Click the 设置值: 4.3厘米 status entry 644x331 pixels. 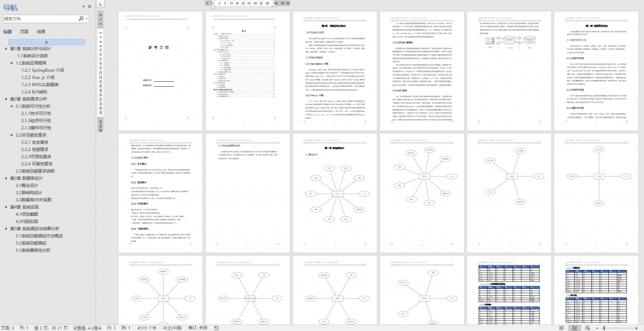pos(87,328)
